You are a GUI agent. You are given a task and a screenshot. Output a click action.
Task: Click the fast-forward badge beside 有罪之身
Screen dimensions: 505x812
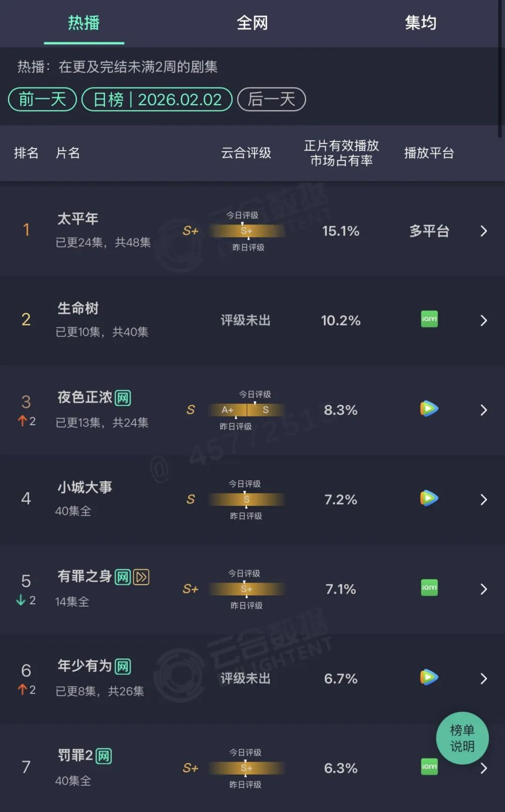click(141, 577)
